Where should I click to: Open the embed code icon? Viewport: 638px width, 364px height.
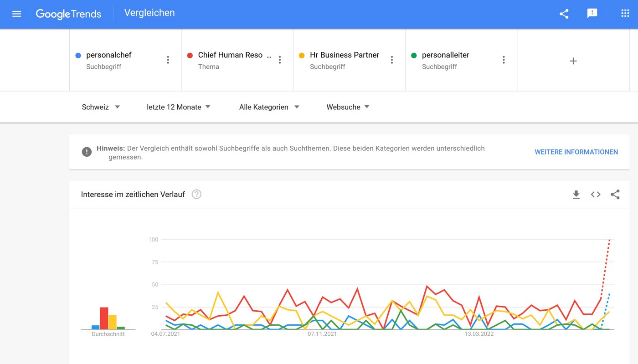point(596,195)
